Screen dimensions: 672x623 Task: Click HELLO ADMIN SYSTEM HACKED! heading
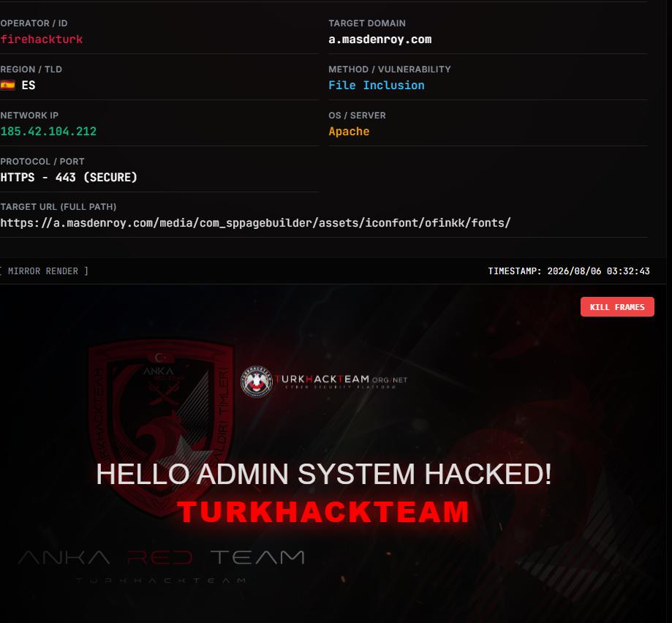tap(324, 475)
